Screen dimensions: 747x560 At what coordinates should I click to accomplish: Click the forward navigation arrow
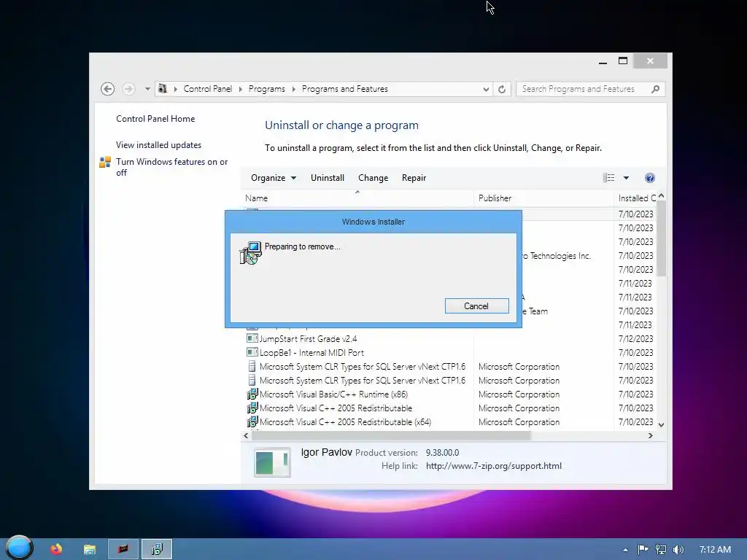(x=128, y=89)
